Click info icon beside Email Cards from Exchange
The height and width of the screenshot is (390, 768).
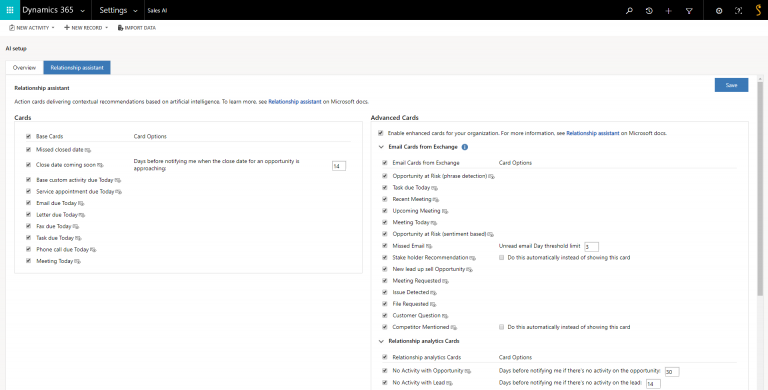[x=465, y=146]
